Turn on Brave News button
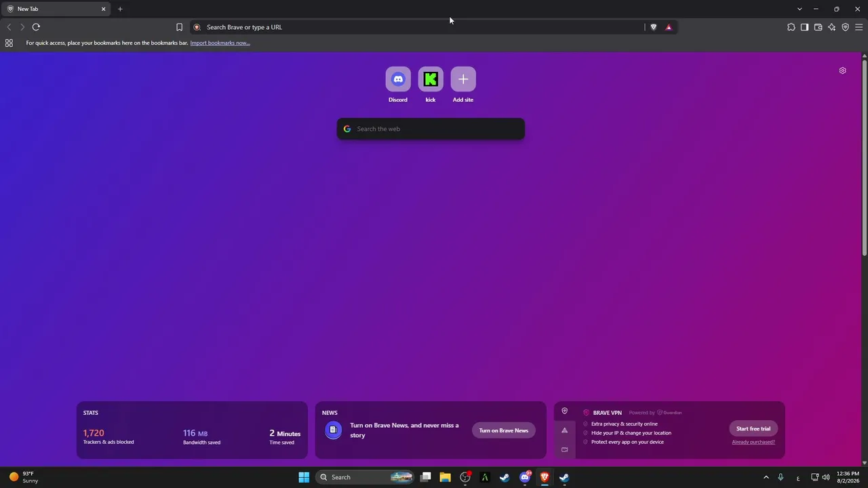The image size is (868, 488). point(503,430)
